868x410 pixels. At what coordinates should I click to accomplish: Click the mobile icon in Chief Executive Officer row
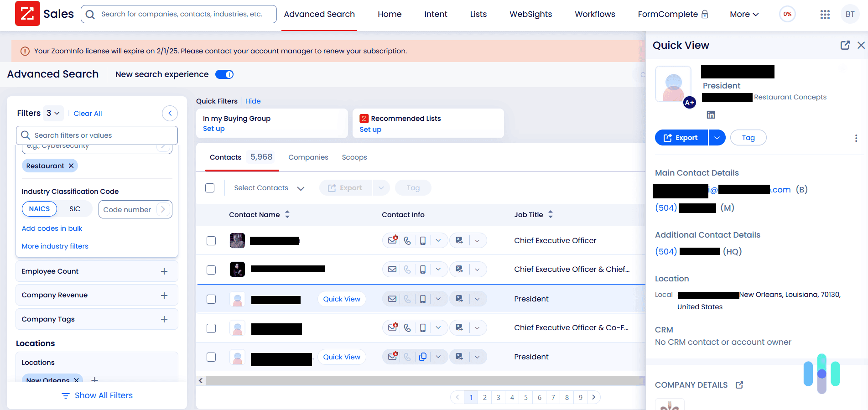point(423,240)
